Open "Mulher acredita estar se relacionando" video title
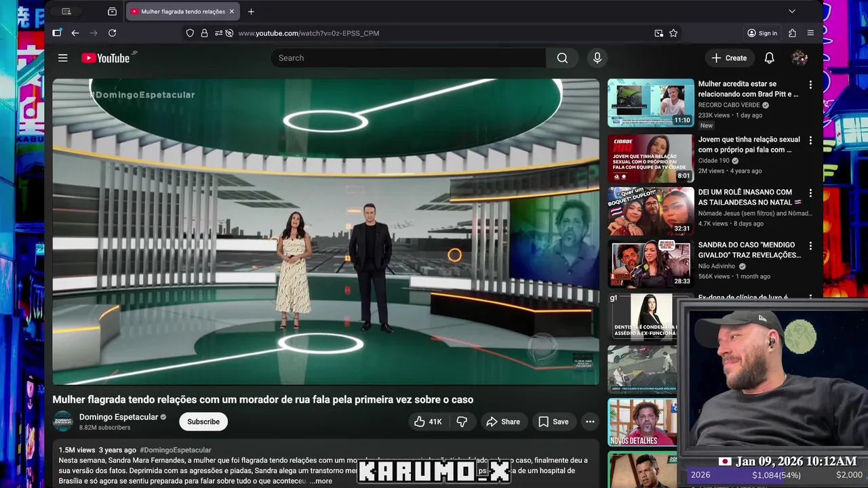Screen dimensions: 868x488 click(x=749, y=89)
